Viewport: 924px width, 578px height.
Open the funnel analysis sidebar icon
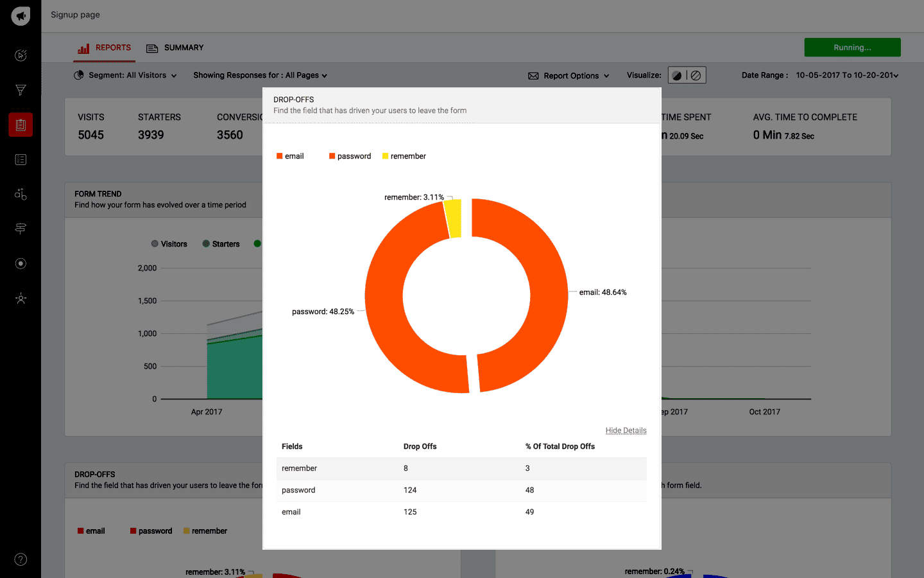tap(21, 90)
